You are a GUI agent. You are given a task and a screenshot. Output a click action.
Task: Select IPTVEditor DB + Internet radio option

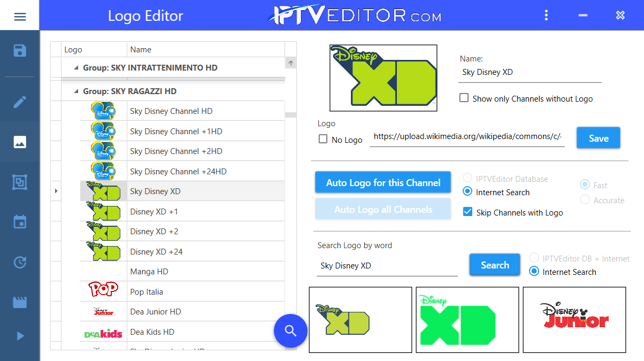[533, 258]
